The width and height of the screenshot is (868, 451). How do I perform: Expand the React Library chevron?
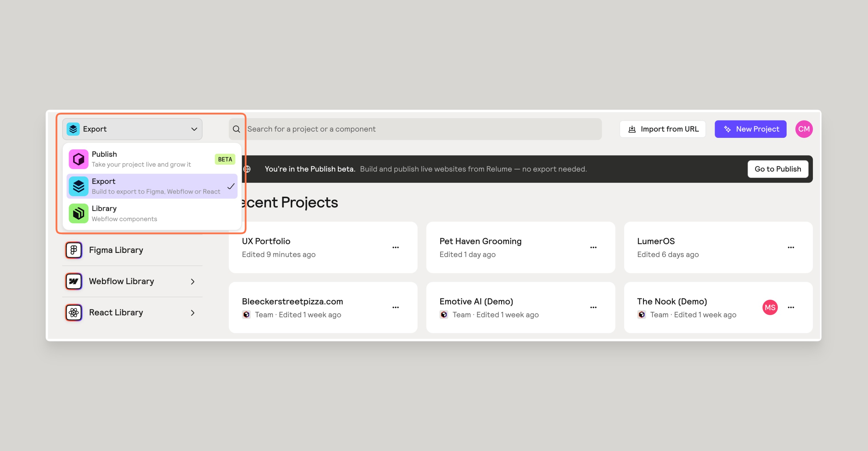pos(193,313)
